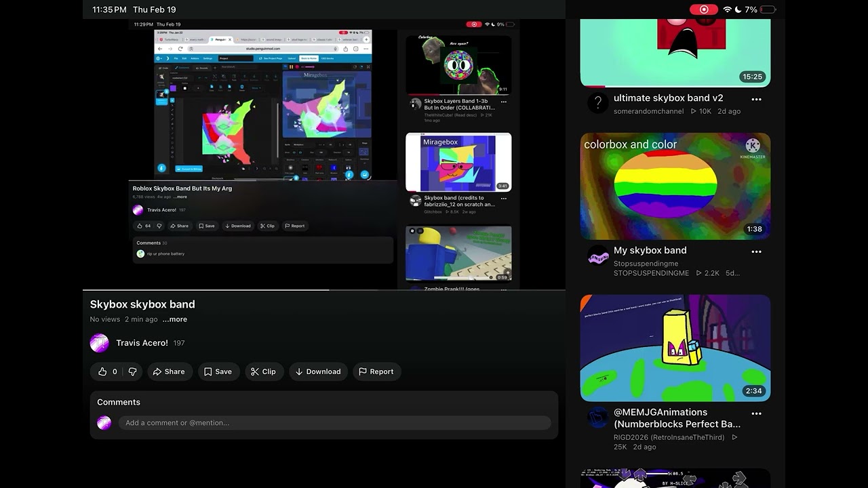
Task: Play the Numberblocks Perfect Band thumbnail
Action: [x=675, y=348]
